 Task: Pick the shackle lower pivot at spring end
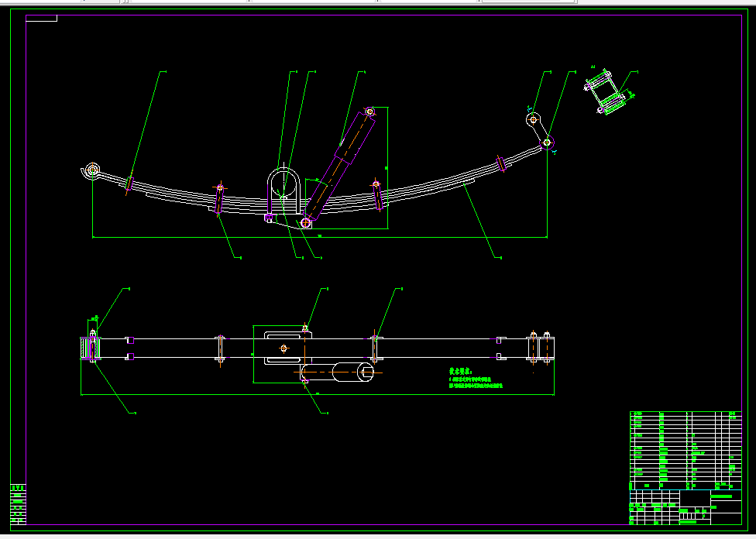point(547,142)
